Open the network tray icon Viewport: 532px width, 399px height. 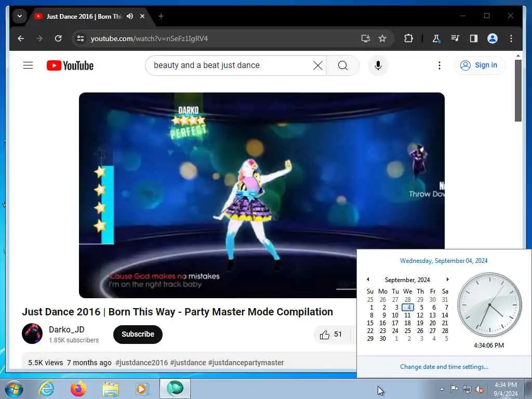point(467,389)
